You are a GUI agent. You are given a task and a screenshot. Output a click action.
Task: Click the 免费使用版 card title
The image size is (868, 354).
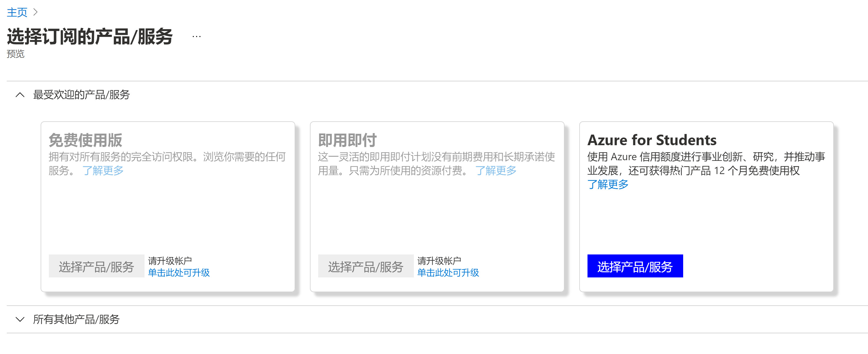tap(85, 140)
